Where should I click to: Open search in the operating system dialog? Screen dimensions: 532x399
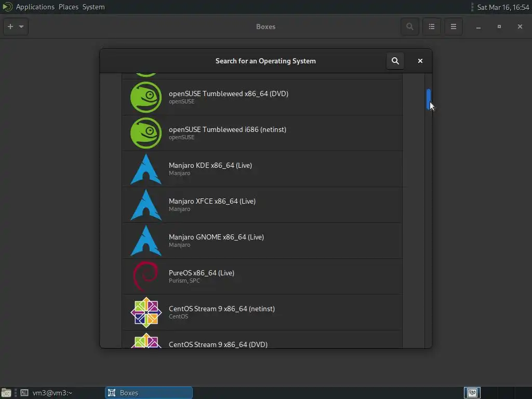click(x=395, y=61)
